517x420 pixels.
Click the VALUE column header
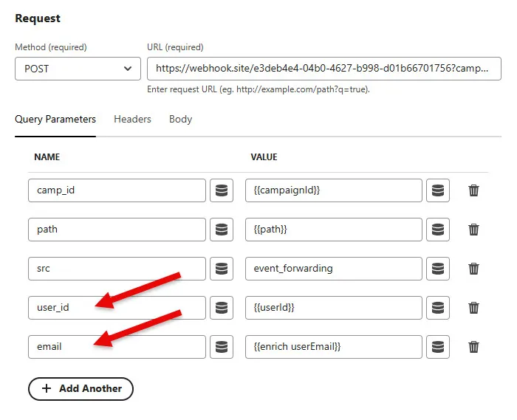264,156
